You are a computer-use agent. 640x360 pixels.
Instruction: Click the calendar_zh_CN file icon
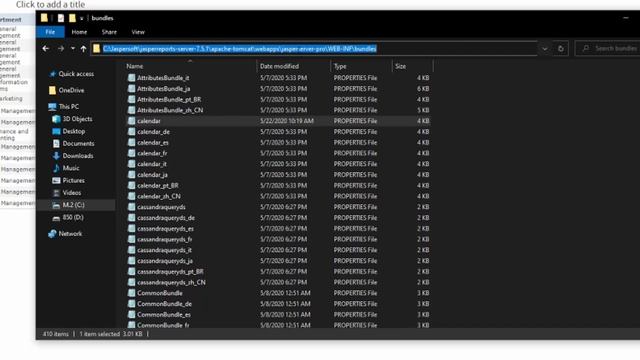tap(131, 196)
